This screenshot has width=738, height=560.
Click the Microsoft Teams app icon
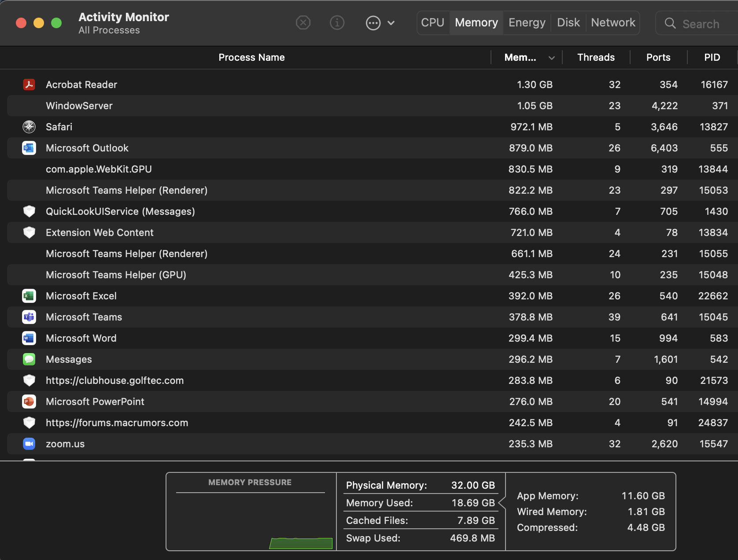29,317
